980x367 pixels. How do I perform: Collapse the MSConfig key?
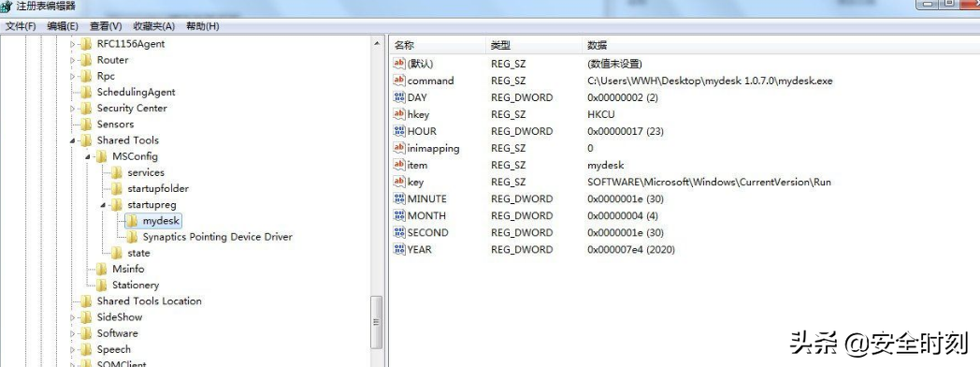[x=88, y=157]
